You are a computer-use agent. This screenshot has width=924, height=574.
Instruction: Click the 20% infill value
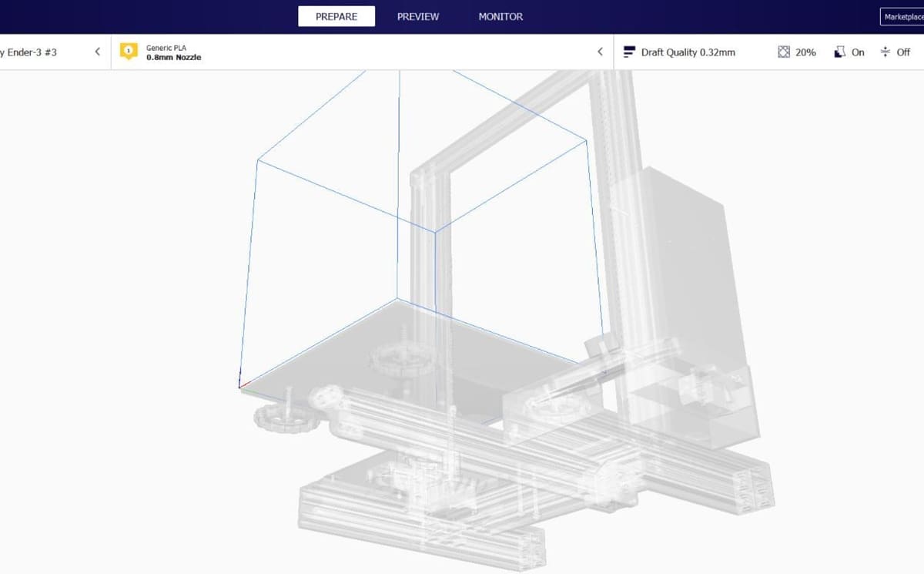click(x=805, y=52)
